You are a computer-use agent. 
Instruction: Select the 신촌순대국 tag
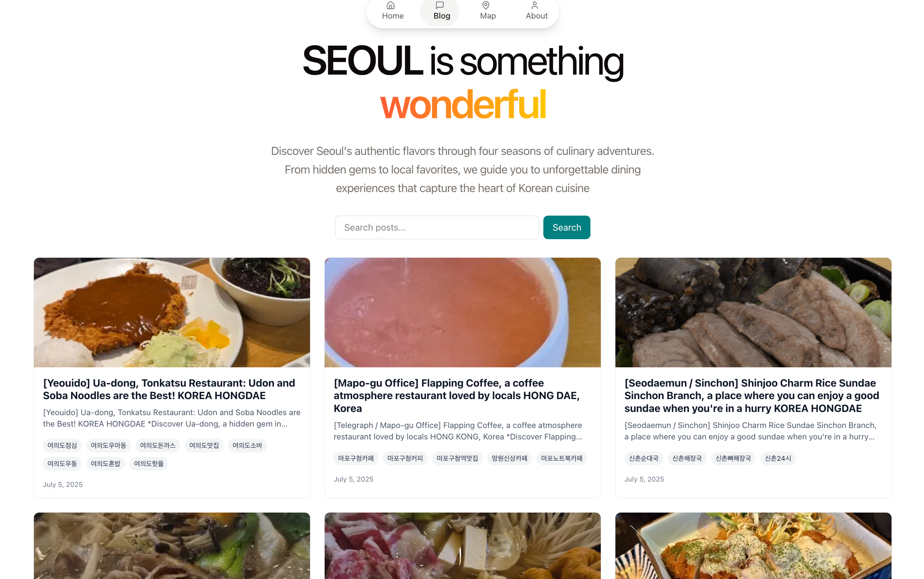[643, 458]
